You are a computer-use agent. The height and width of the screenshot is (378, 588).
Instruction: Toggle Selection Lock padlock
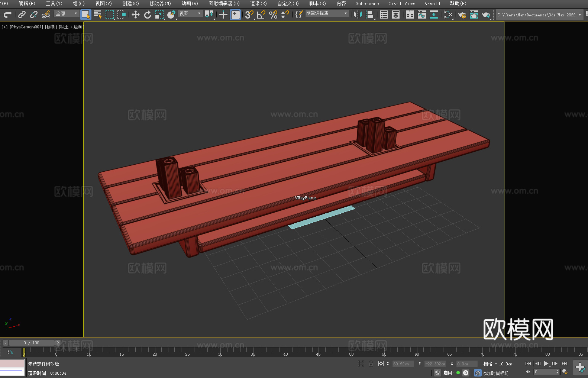[x=371, y=364]
